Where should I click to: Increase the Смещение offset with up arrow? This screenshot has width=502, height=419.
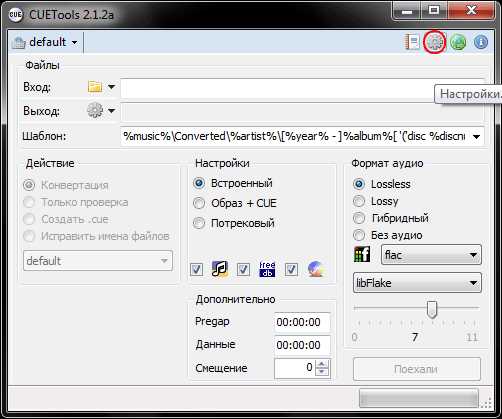pyautogui.click(x=322, y=364)
